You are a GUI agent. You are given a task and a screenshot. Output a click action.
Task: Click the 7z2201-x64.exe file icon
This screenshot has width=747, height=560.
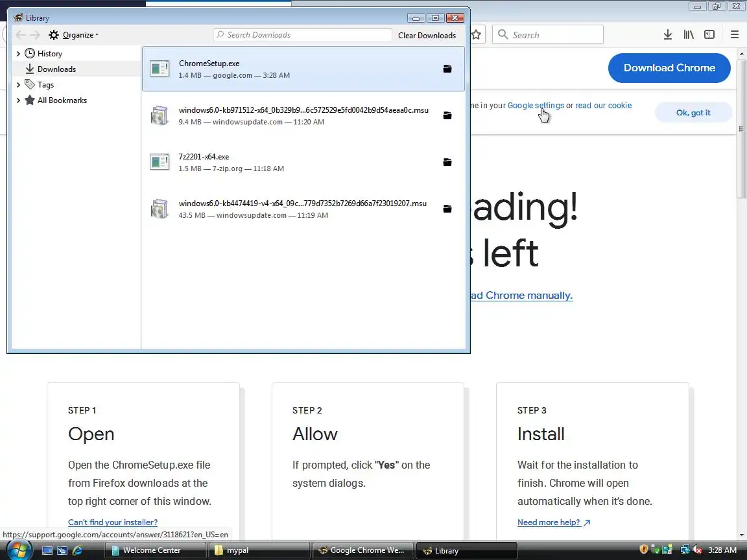pyautogui.click(x=160, y=162)
